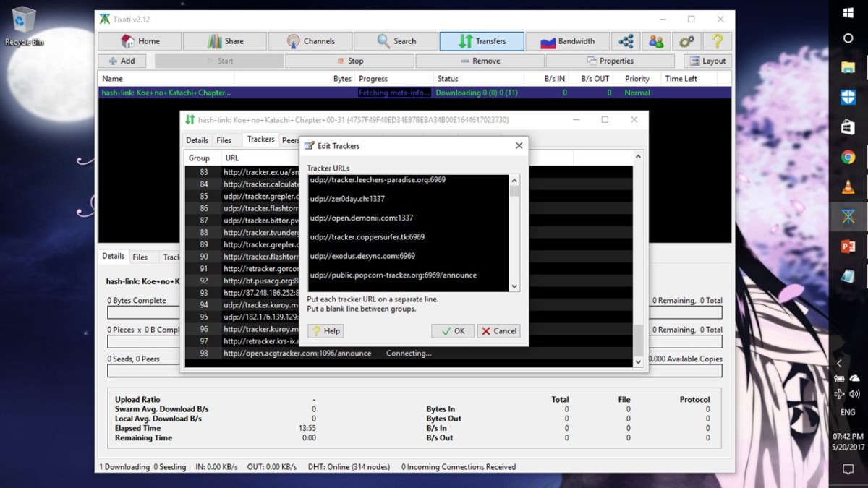Click the DHT network icon button

point(625,41)
